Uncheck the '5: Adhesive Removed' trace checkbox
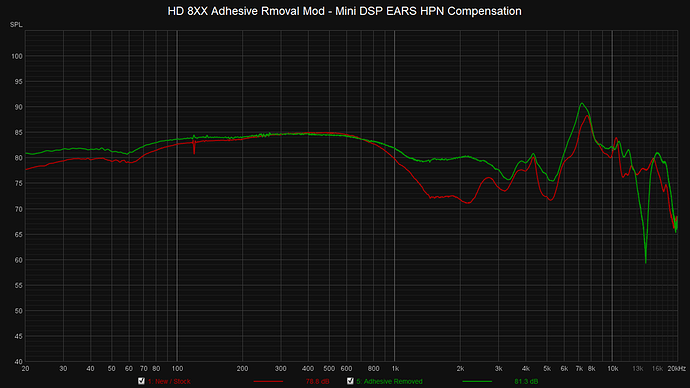 click(x=350, y=381)
